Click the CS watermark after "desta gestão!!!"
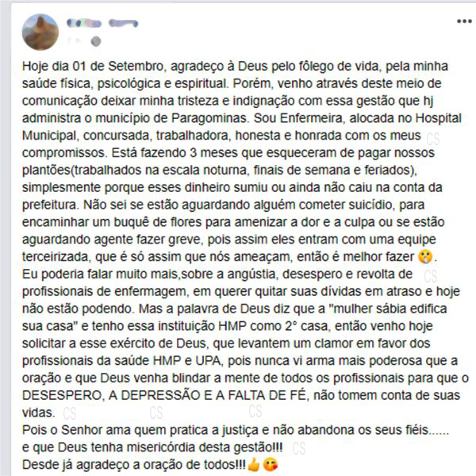This screenshot has height=476, width=476. (x=299, y=448)
